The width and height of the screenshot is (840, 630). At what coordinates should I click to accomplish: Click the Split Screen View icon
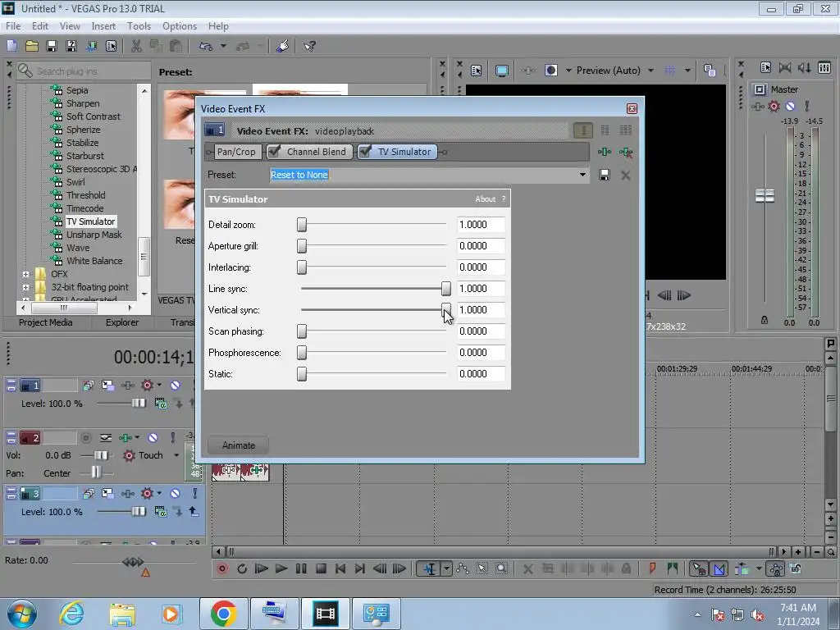tap(550, 71)
